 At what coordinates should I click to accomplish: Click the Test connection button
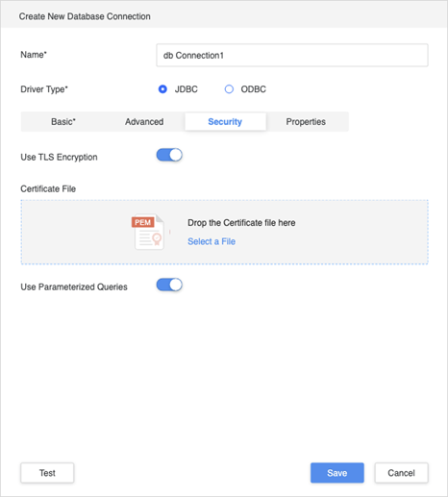point(47,473)
